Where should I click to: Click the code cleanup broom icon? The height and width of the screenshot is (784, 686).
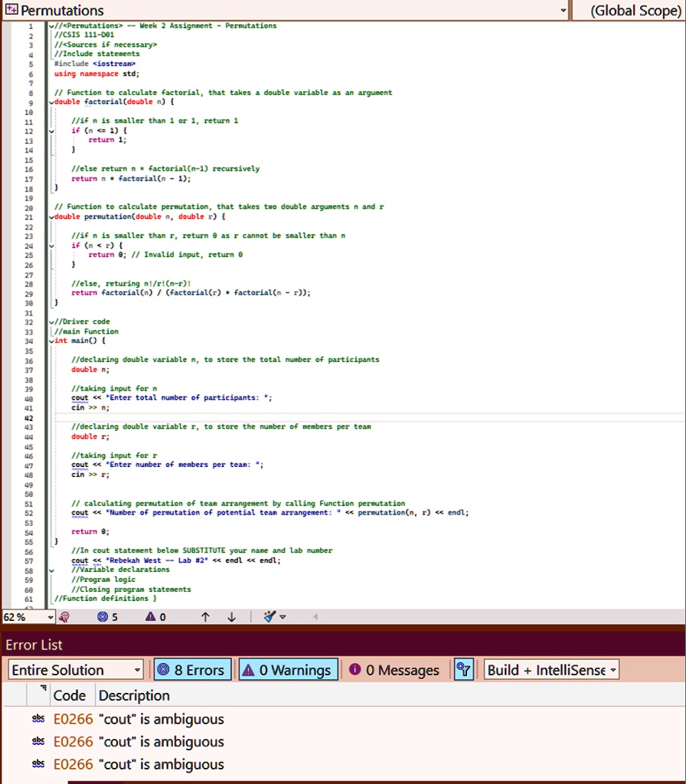[269, 617]
